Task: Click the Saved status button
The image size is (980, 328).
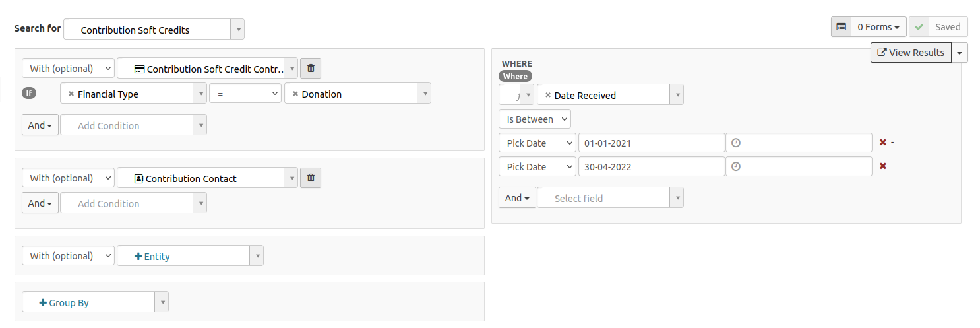Action: pos(938,27)
